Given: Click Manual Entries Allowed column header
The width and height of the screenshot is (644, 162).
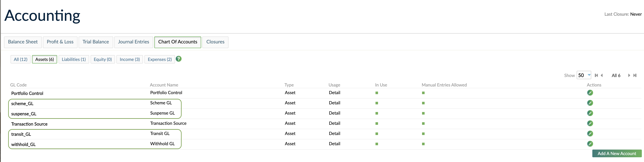Looking at the screenshot, I should pyautogui.click(x=444, y=85).
